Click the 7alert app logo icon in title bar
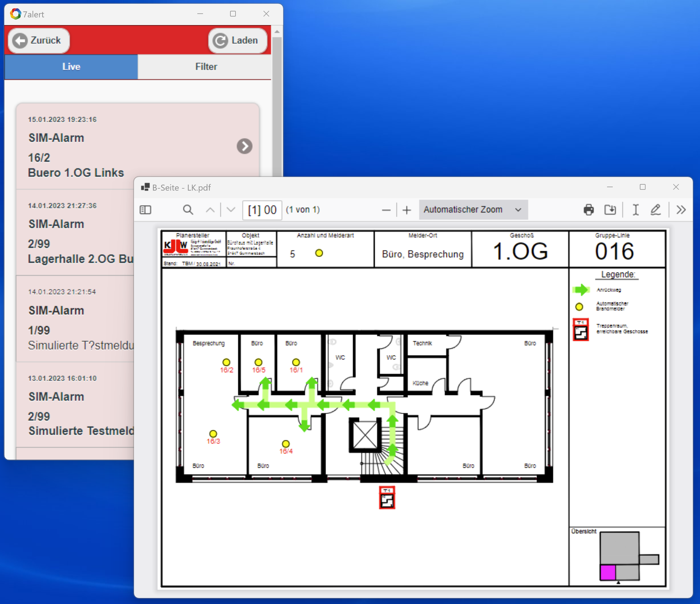This screenshot has height=604, width=700. [x=15, y=14]
